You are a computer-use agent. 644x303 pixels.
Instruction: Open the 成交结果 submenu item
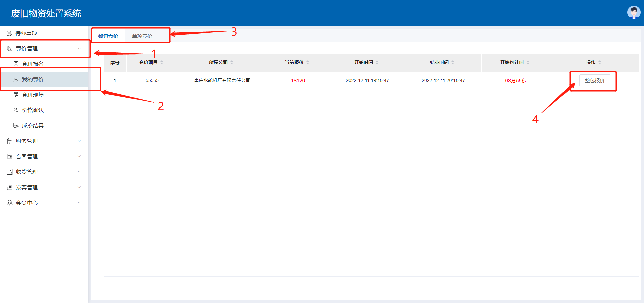[33, 126]
